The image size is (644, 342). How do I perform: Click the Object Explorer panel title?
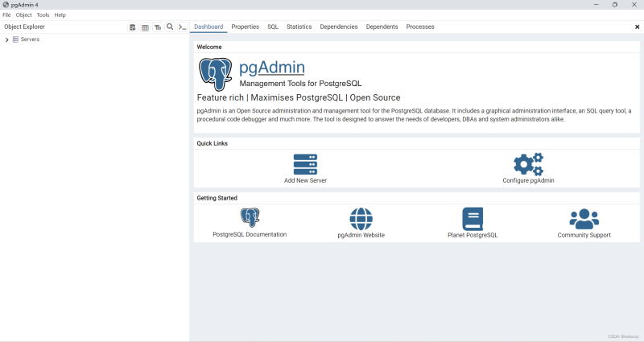24,27
